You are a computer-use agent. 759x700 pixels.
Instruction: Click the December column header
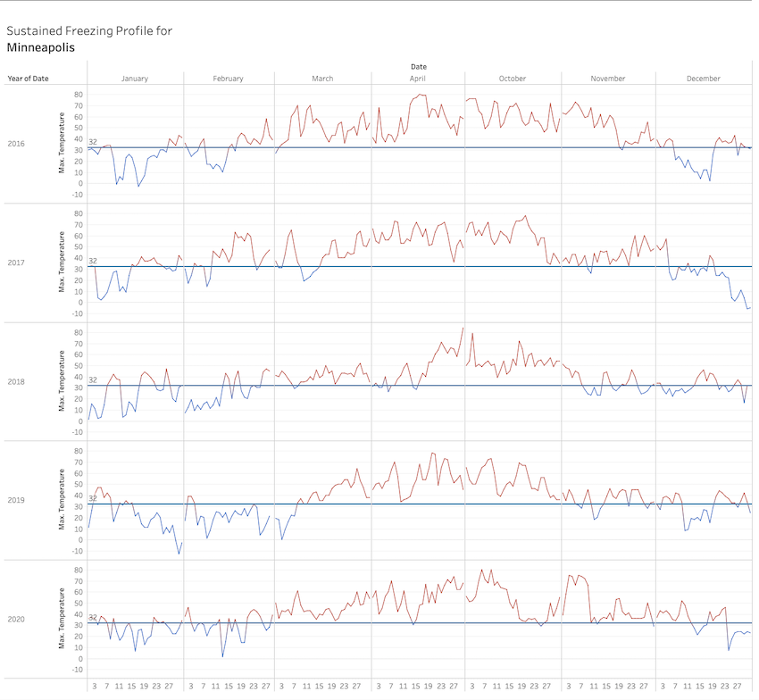point(704,79)
